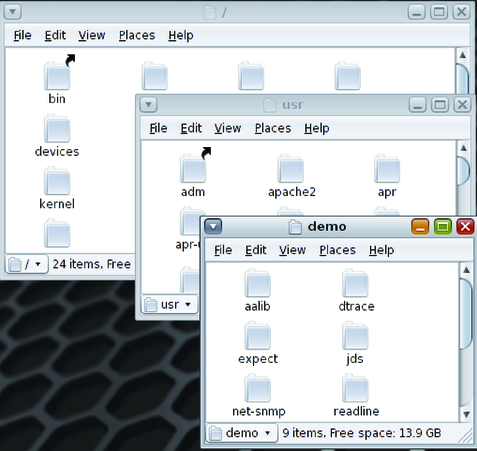Minimize the demo window
The height and width of the screenshot is (451, 477).
[x=420, y=227]
